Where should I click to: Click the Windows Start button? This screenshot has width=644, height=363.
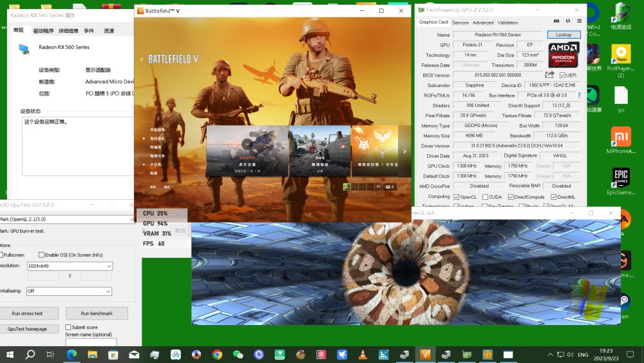point(10,355)
